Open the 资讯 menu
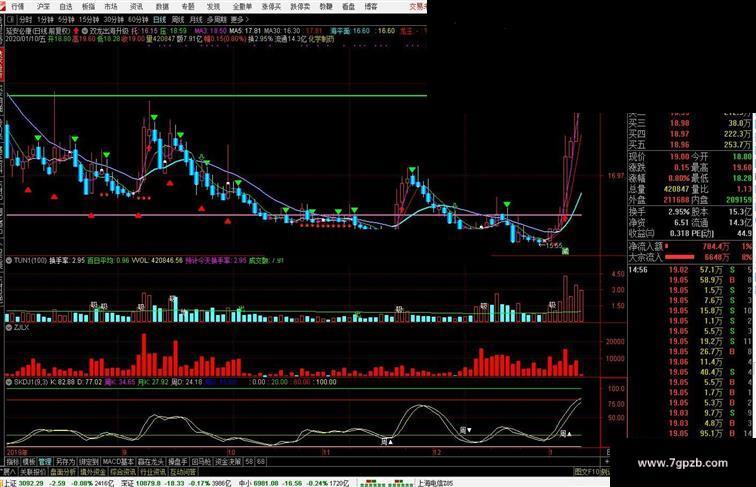The image size is (756, 487). [x=136, y=6]
